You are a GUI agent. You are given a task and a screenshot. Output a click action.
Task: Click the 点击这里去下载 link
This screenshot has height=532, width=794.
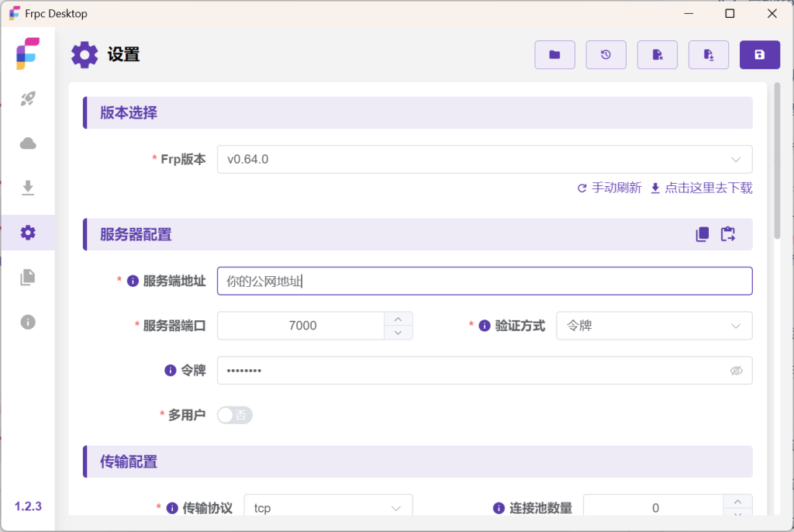pyautogui.click(x=701, y=188)
